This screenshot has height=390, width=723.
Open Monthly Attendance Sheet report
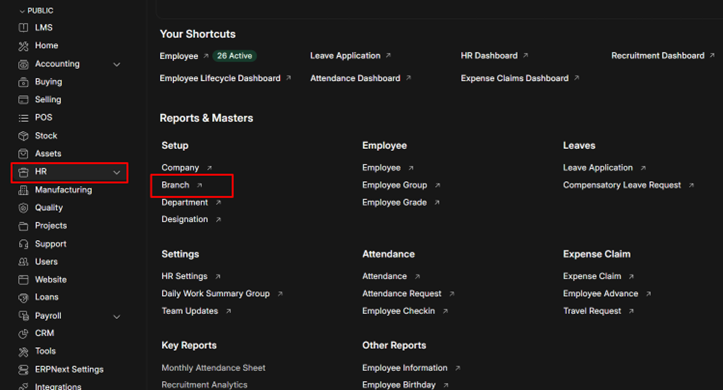pos(213,368)
